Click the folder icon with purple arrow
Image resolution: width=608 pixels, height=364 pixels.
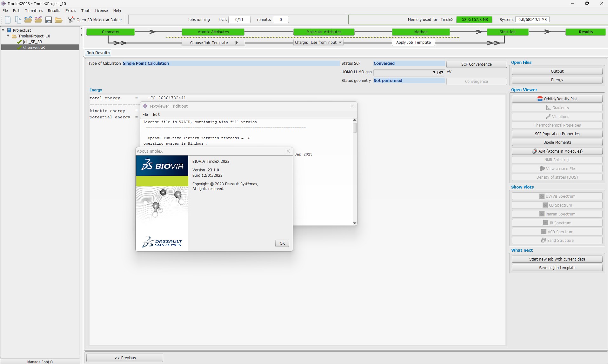pyautogui.click(x=38, y=20)
